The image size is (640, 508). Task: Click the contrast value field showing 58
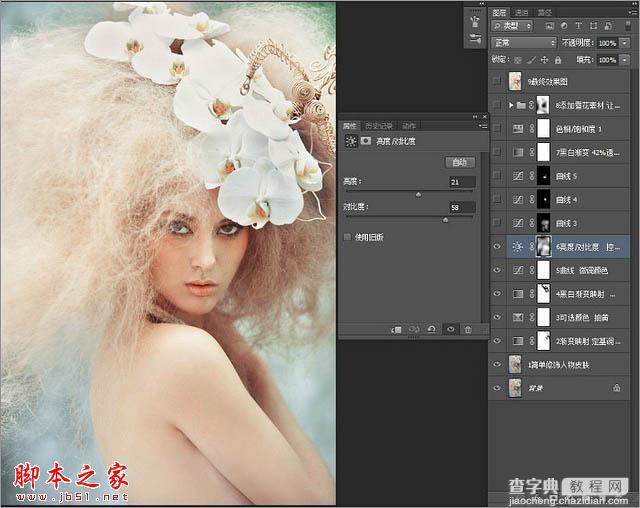tap(462, 207)
